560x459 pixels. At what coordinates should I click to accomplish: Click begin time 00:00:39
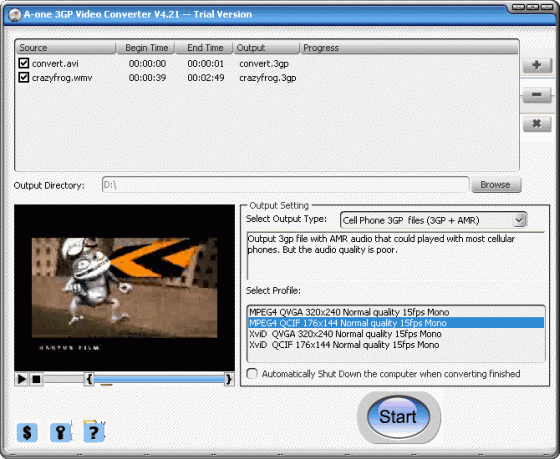(x=147, y=78)
